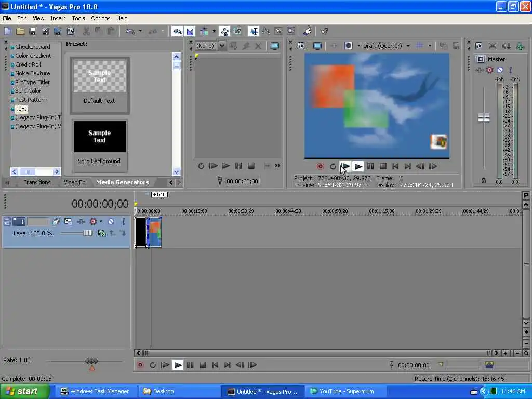Click Record button under video preview
This screenshot has height=399, width=532.
320,166
